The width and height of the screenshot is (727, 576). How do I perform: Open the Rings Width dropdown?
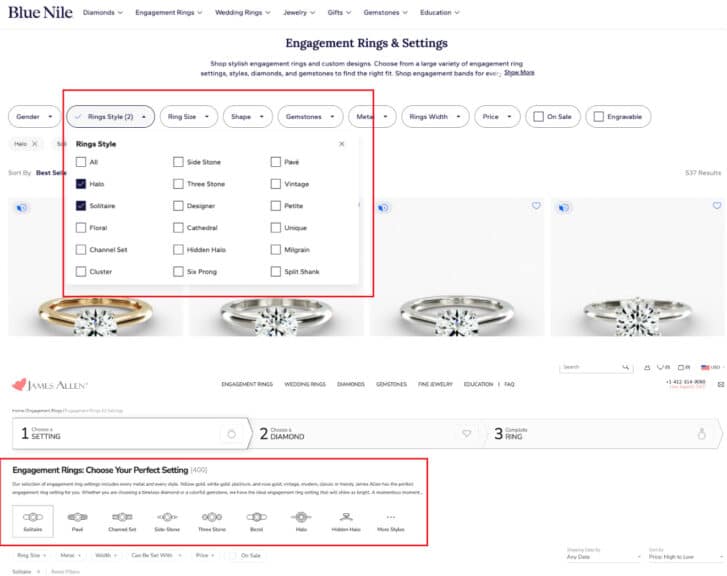(435, 116)
